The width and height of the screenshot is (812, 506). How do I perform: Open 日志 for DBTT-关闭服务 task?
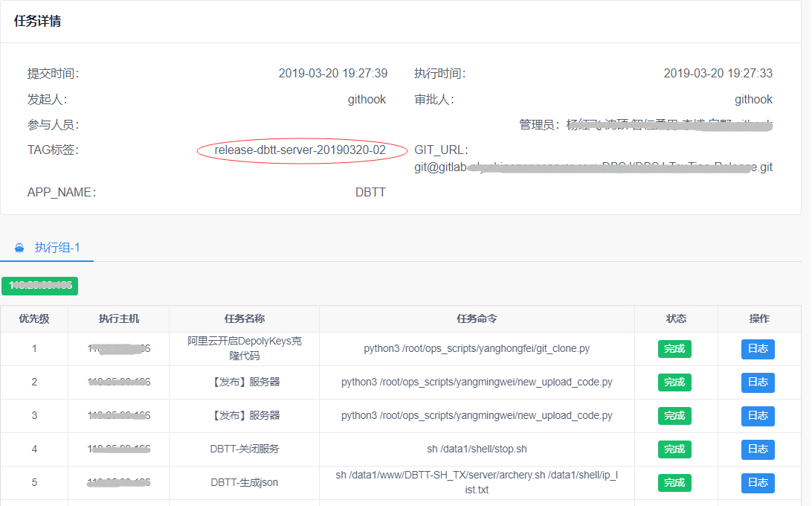[758, 449]
